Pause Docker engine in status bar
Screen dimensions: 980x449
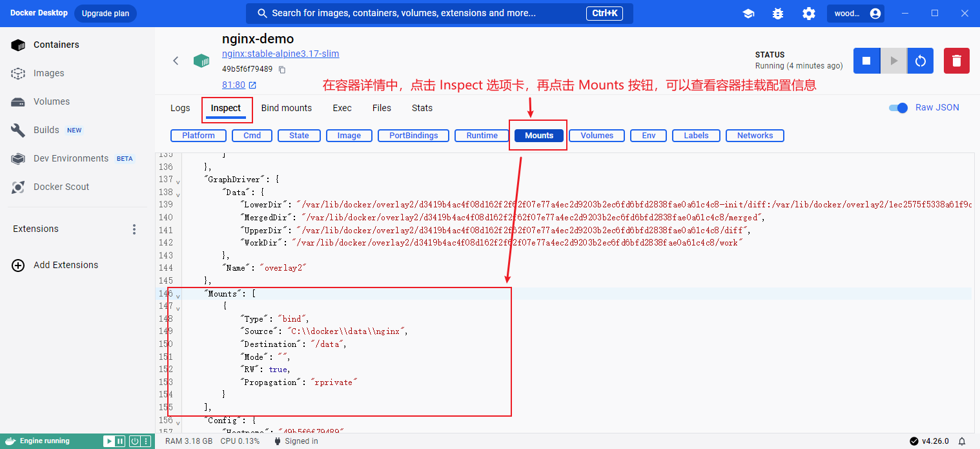pyautogui.click(x=119, y=441)
